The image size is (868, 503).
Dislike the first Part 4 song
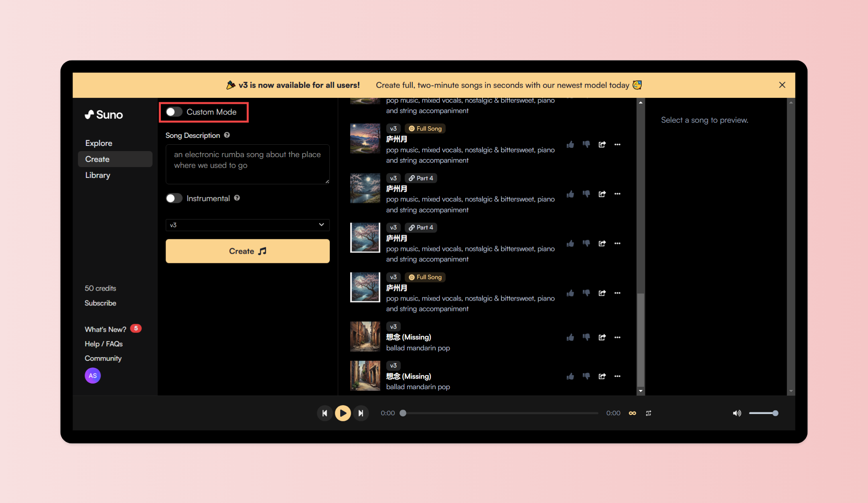coord(586,194)
